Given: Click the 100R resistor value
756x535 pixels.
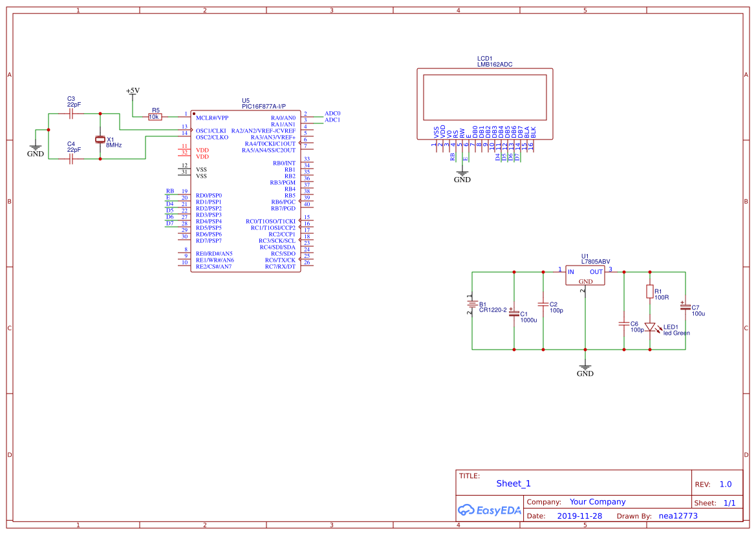Looking at the screenshot, I should click(662, 298).
